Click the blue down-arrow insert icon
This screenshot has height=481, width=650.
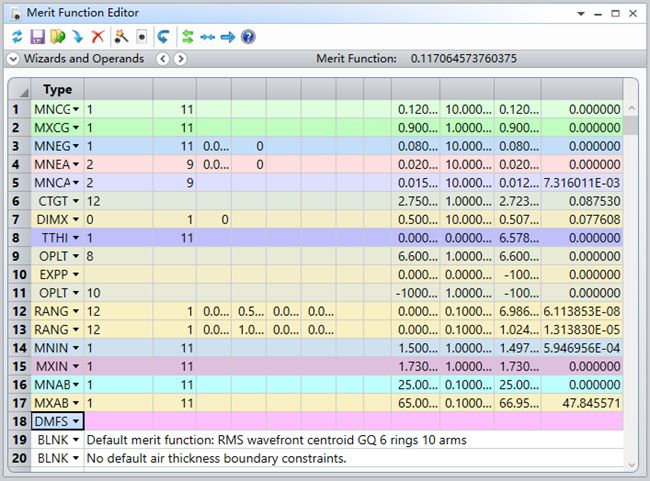pyautogui.click(x=77, y=37)
